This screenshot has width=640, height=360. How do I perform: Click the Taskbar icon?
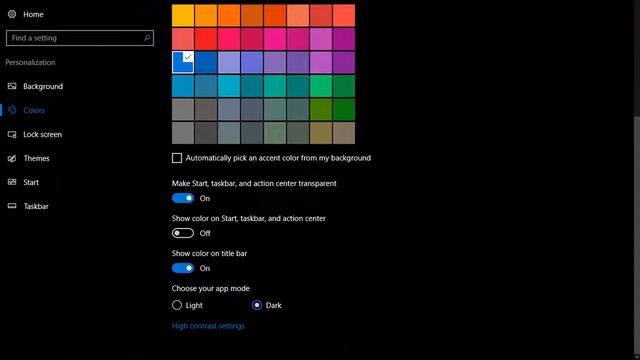(x=12, y=206)
